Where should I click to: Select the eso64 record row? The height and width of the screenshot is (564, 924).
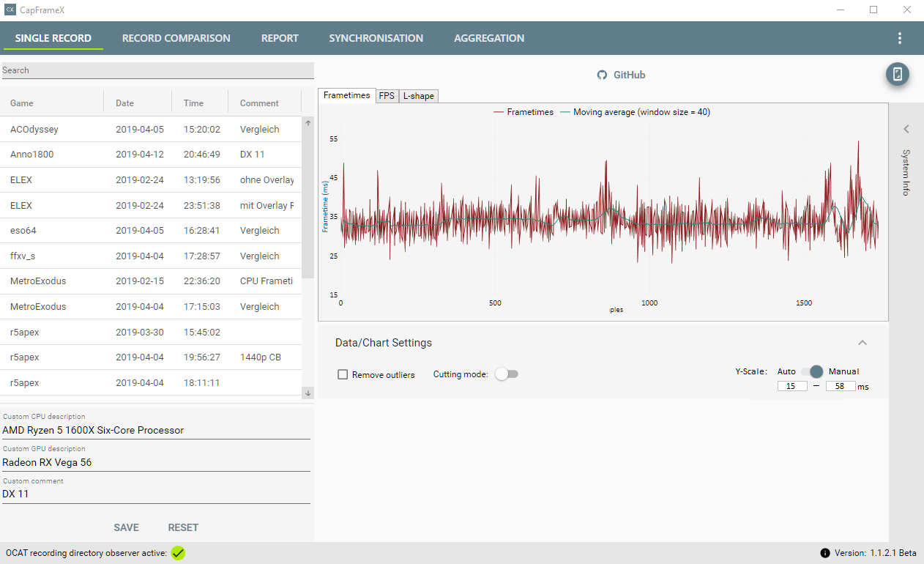pyautogui.click(x=151, y=231)
